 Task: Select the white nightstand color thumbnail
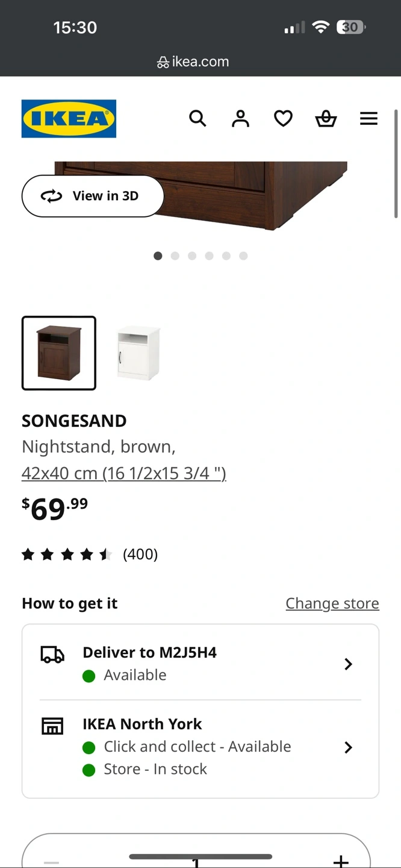click(x=138, y=353)
